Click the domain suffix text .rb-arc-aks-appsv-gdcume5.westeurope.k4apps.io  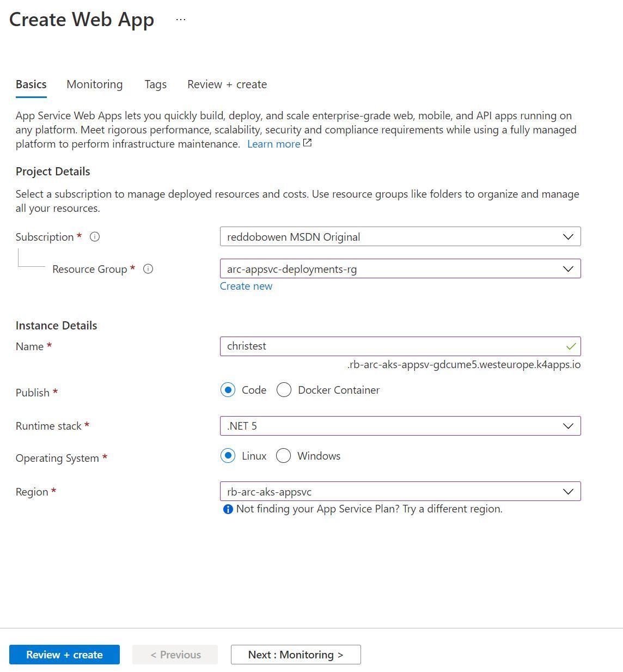coord(464,365)
